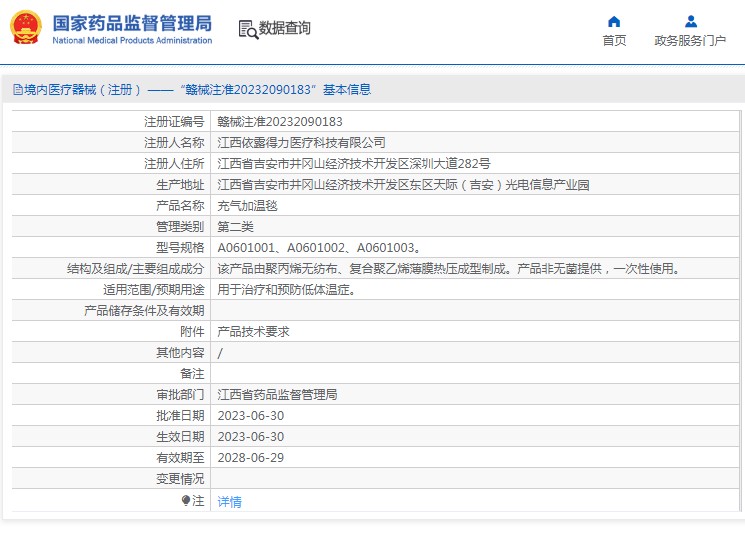745x533 pixels.
Task: Click National Medical Products Administration subtitle
Action: click(132, 40)
